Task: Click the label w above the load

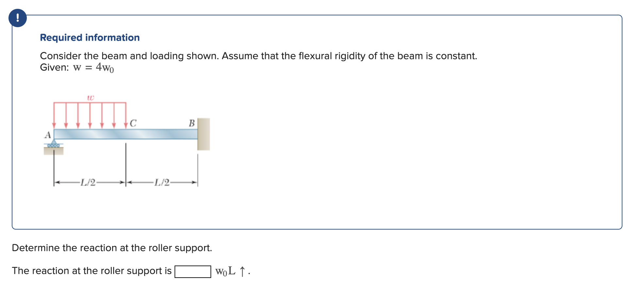Action: (x=91, y=97)
